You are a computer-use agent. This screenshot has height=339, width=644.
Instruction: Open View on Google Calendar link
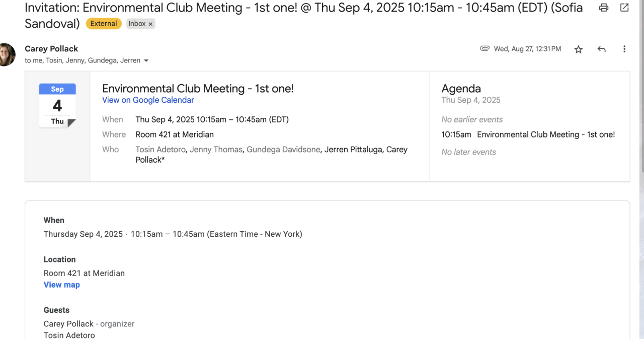click(x=148, y=100)
